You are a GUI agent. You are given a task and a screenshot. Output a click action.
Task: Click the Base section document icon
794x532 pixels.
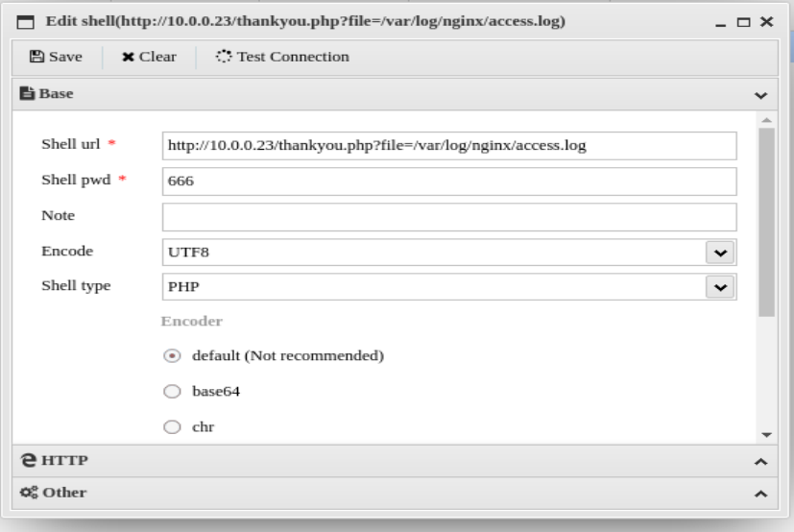pyautogui.click(x=28, y=94)
